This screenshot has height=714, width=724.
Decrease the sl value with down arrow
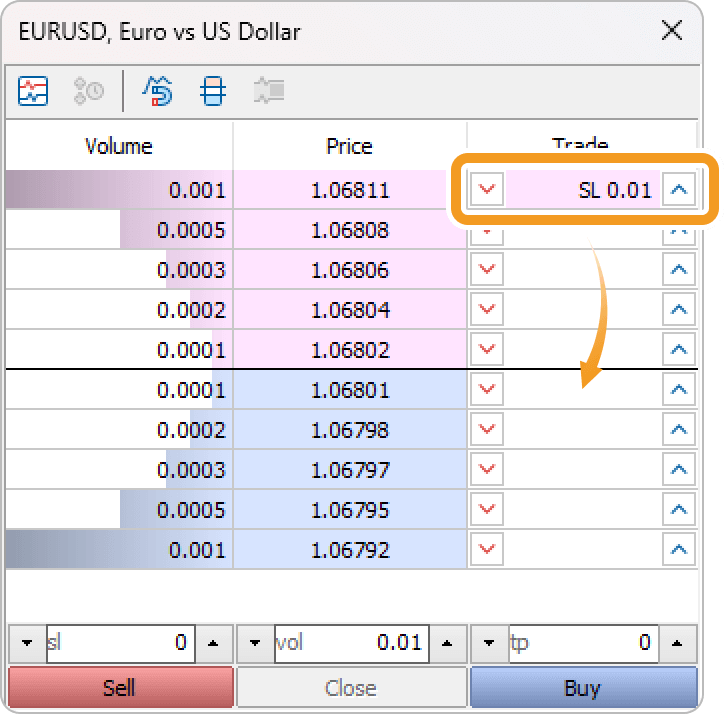(x=27, y=643)
